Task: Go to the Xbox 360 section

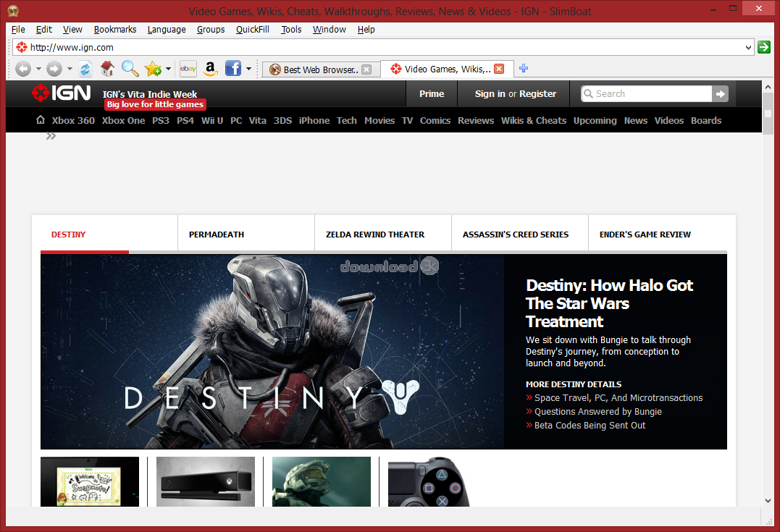Action: pos(73,120)
